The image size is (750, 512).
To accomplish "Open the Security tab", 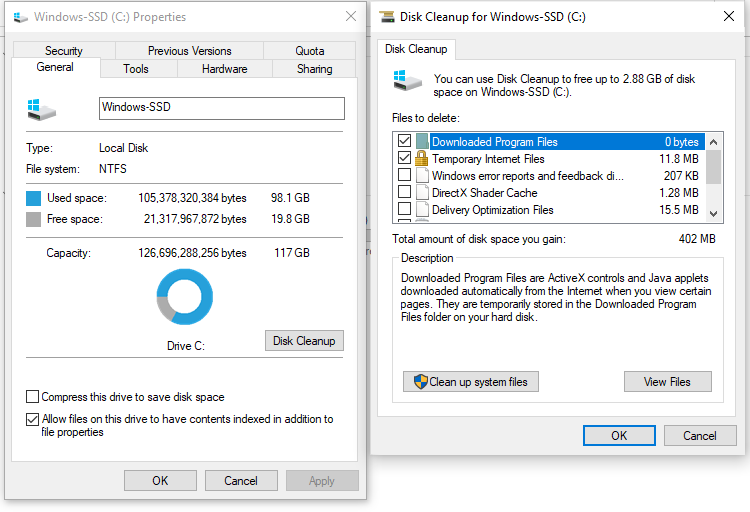I will click(x=64, y=51).
